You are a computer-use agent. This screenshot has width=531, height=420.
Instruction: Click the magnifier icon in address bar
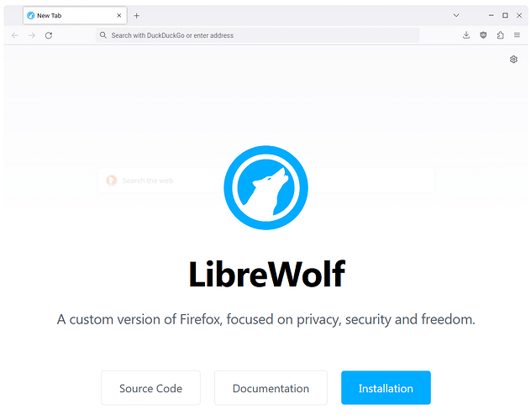[103, 34]
